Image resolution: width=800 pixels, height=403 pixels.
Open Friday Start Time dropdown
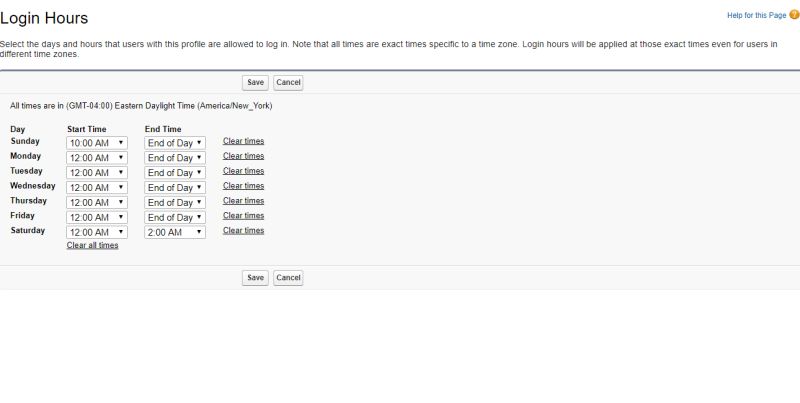tap(97, 217)
